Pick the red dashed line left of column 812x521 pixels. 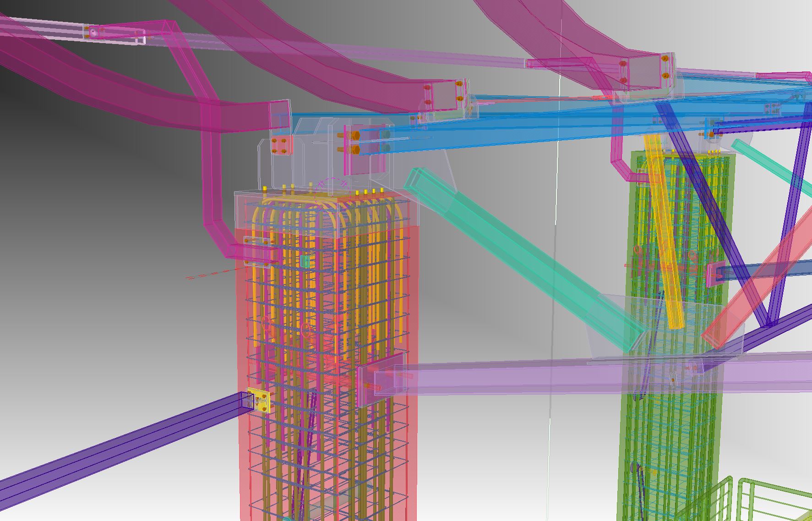pyautogui.click(x=211, y=275)
